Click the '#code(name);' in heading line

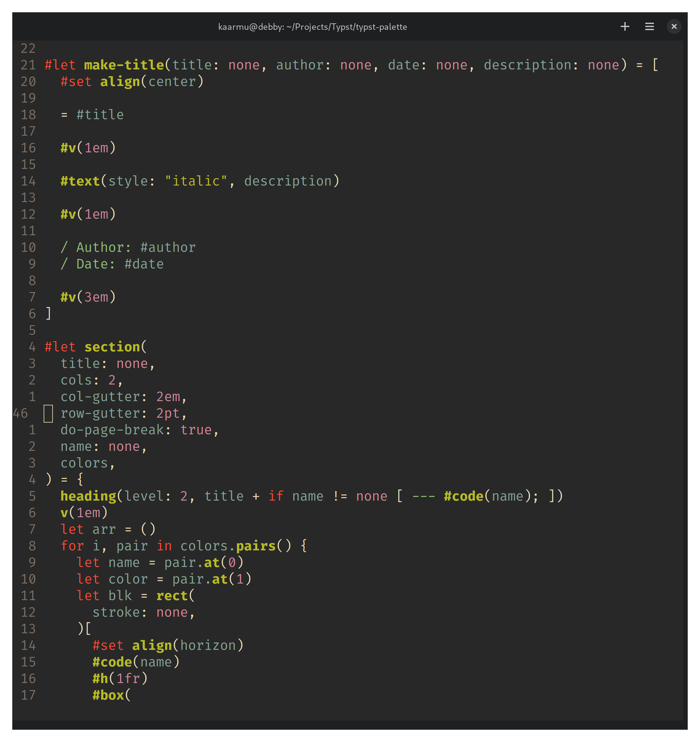pyautogui.click(x=491, y=496)
